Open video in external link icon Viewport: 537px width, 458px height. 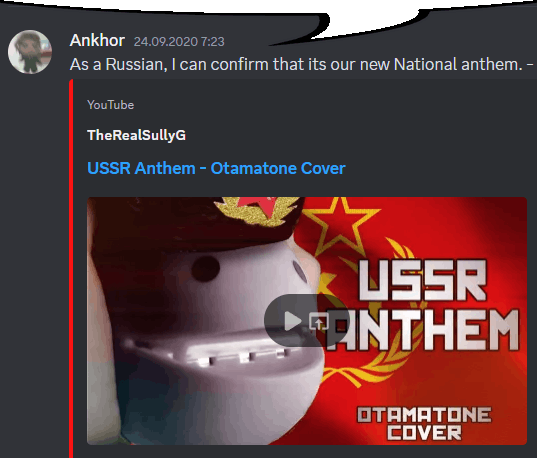tap(319, 321)
